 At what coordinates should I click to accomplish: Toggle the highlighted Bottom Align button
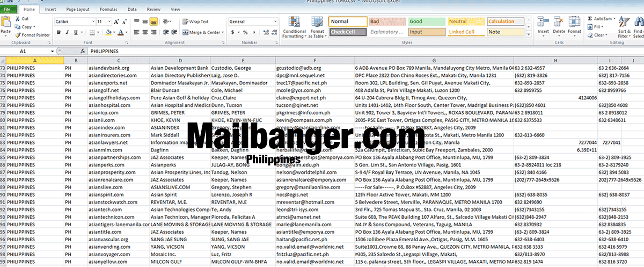click(x=153, y=21)
